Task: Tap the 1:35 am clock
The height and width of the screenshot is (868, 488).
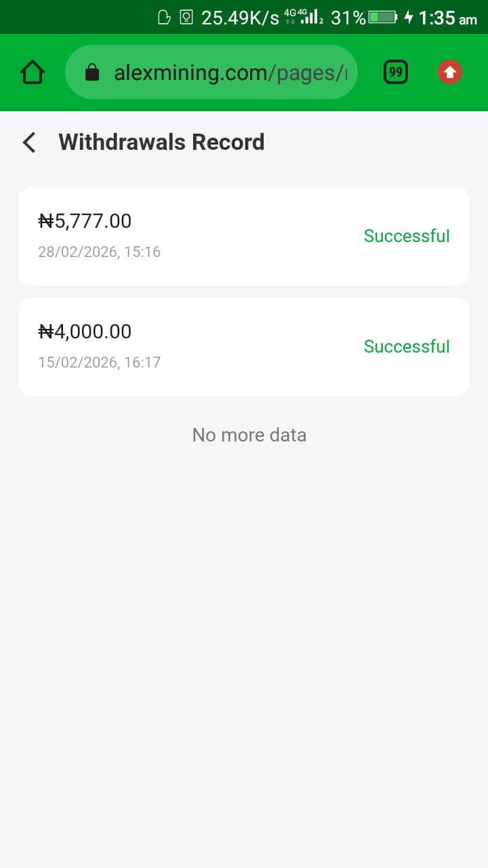Action: 447,18
